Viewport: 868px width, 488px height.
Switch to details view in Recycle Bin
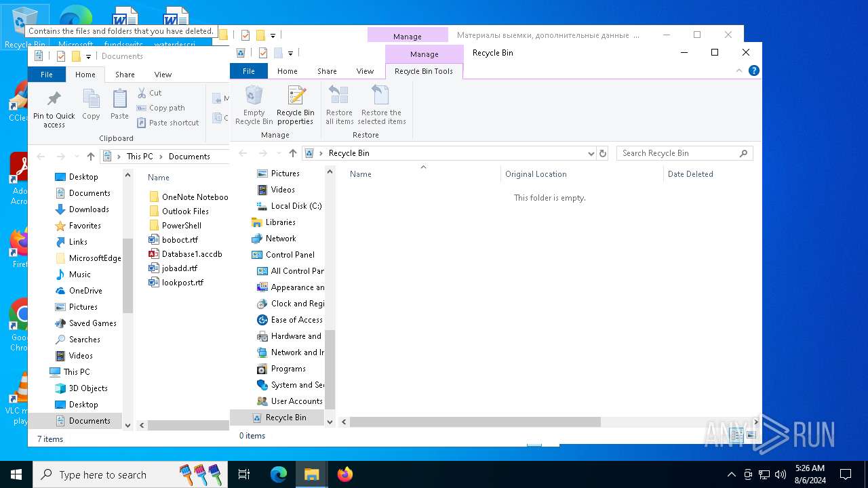737,435
